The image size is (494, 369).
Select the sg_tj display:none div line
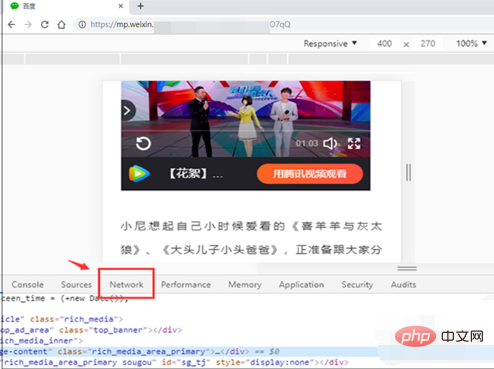(175, 362)
